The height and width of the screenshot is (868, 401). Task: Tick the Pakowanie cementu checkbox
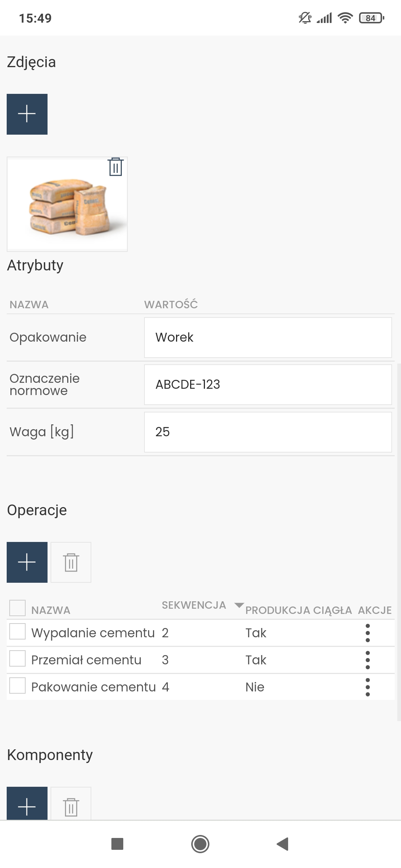point(17,685)
